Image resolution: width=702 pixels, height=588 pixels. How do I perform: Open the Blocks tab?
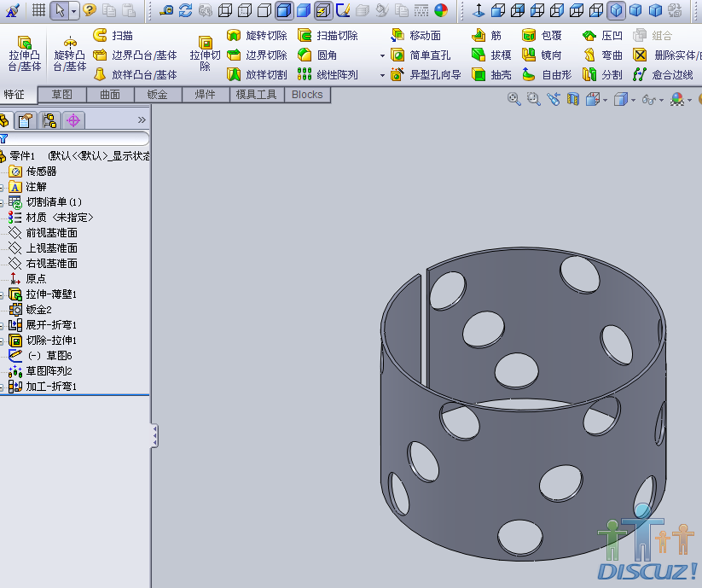(307, 95)
